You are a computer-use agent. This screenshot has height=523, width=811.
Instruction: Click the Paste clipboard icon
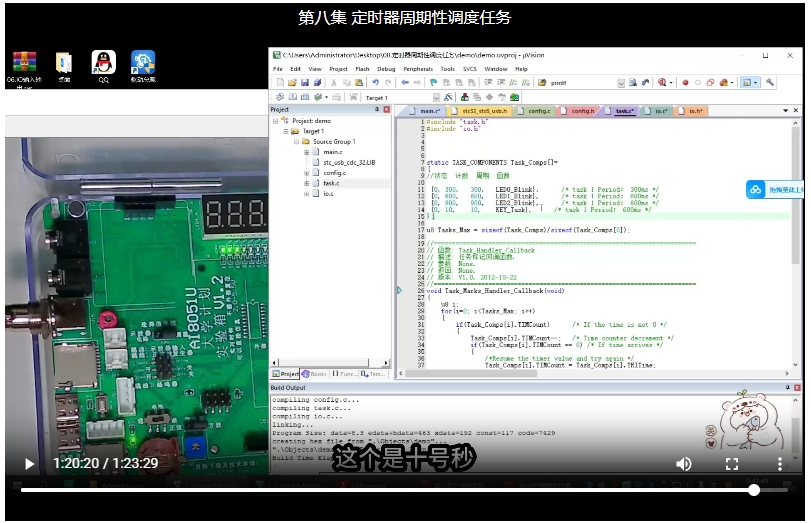[x=359, y=82]
